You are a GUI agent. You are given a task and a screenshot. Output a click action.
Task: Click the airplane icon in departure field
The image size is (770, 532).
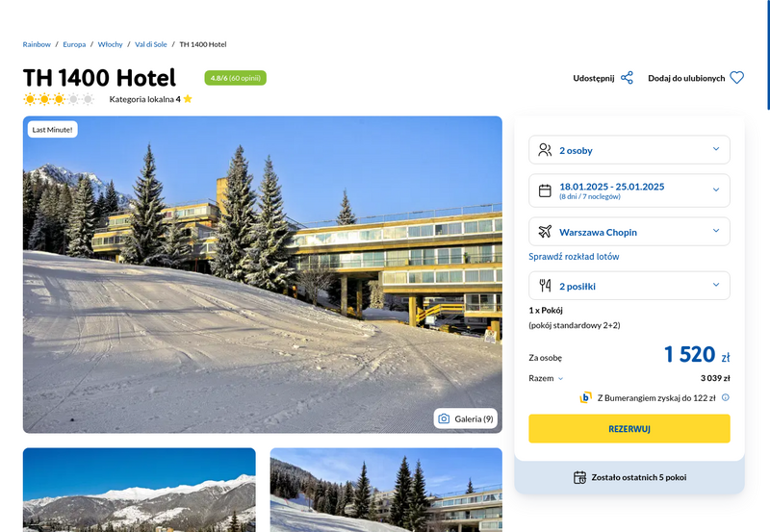545,232
